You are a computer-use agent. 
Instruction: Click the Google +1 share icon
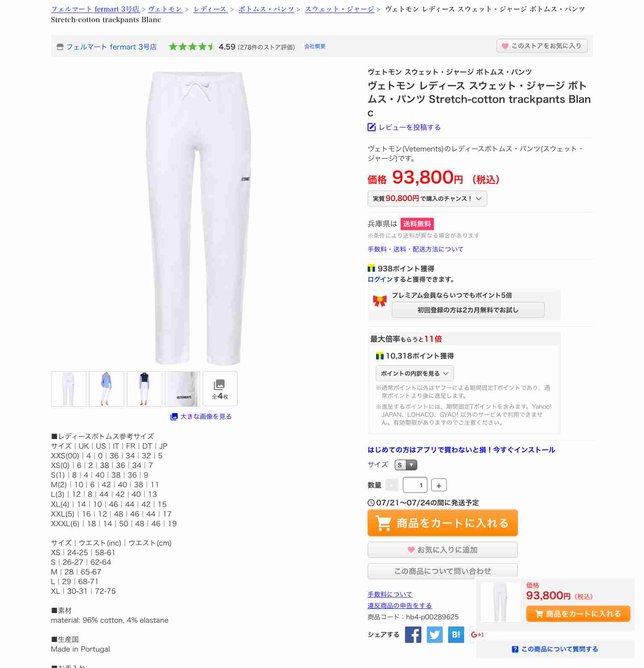tap(477, 634)
